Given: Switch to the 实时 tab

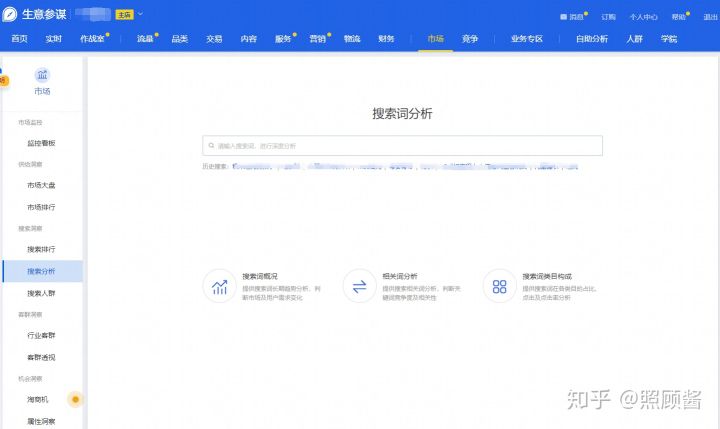Looking at the screenshot, I should (54, 39).
